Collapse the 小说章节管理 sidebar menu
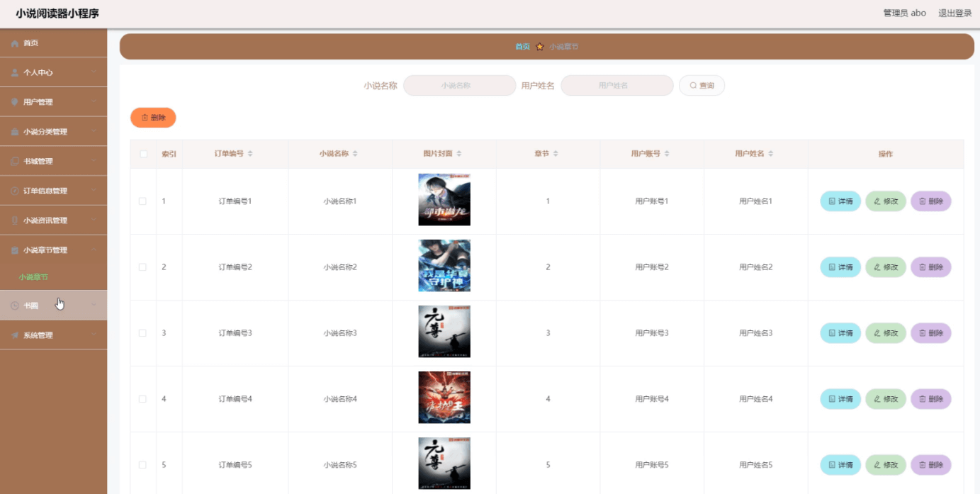Image resolution: width=980 pixels, height=494 pixels. point(53,250)
